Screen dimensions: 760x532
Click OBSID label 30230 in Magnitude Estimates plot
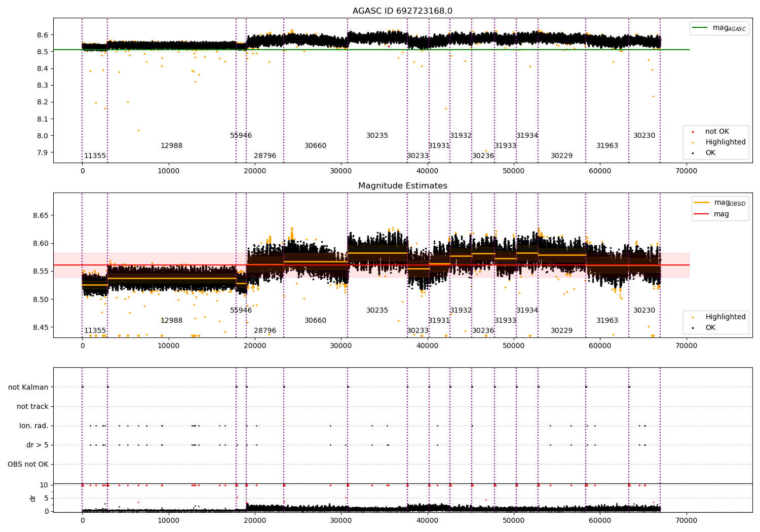(x=644, y=311)
